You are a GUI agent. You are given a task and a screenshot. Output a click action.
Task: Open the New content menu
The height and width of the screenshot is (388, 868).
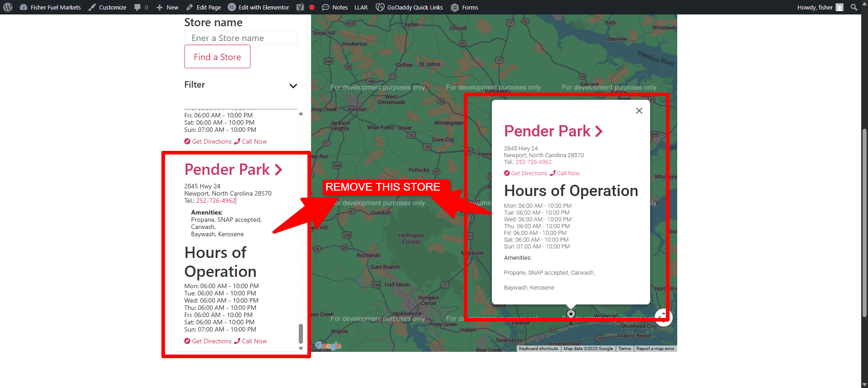click(167, 7)
